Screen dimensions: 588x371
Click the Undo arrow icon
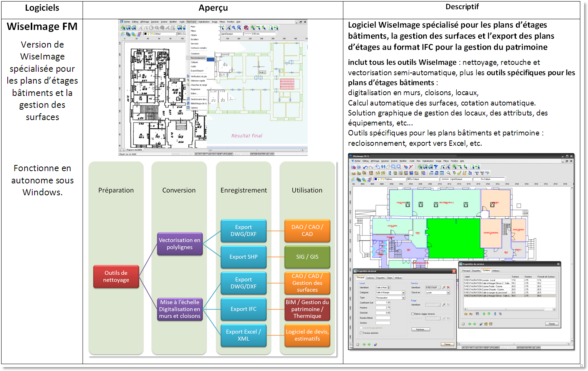tap(366, 167)
